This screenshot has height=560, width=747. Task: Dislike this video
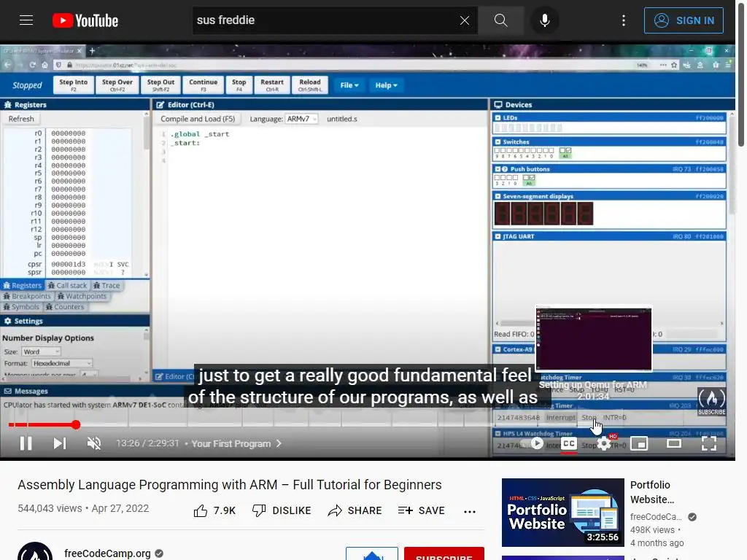[x=282, y=511]
